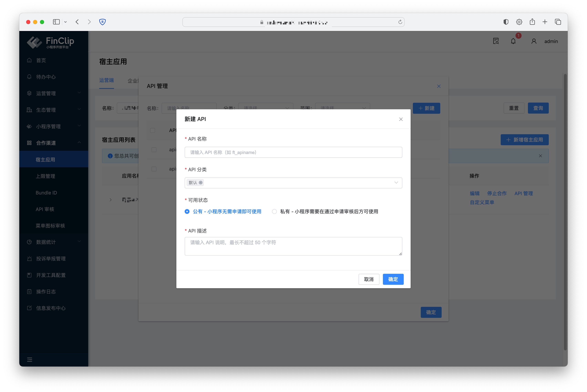Screen dimensions: 587x392
Task: Switch to the 运营端 tab
Action: 106,80
